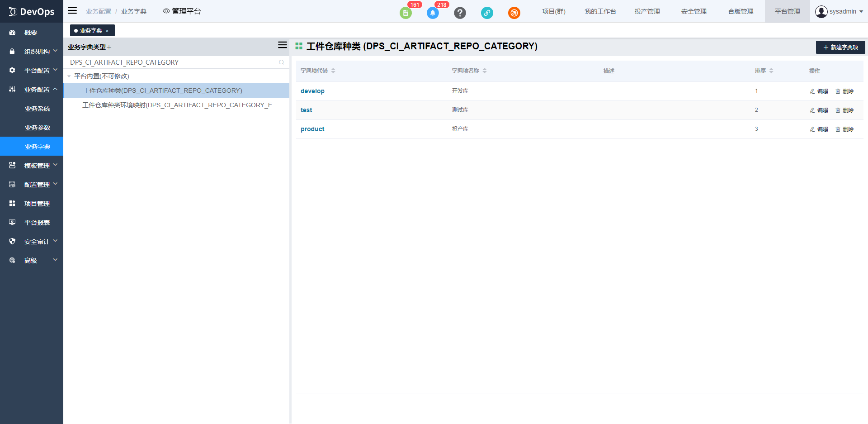Click the 新建字典项 button
868x424 pixels.
[840, 47]
